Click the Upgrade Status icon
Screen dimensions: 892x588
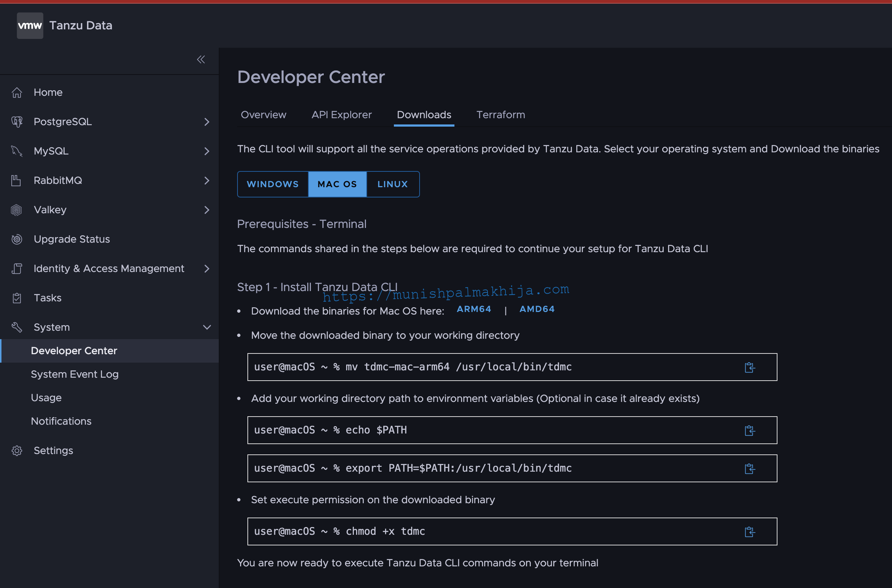coord(17,239)
